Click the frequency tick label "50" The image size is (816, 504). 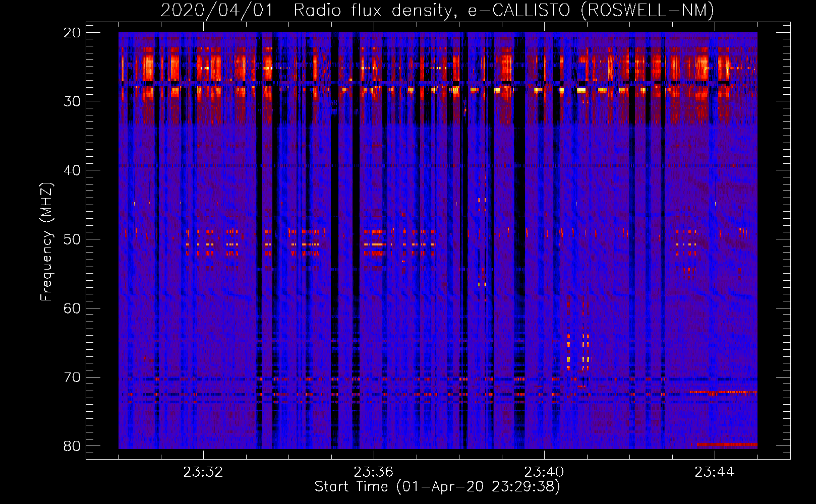73,239
